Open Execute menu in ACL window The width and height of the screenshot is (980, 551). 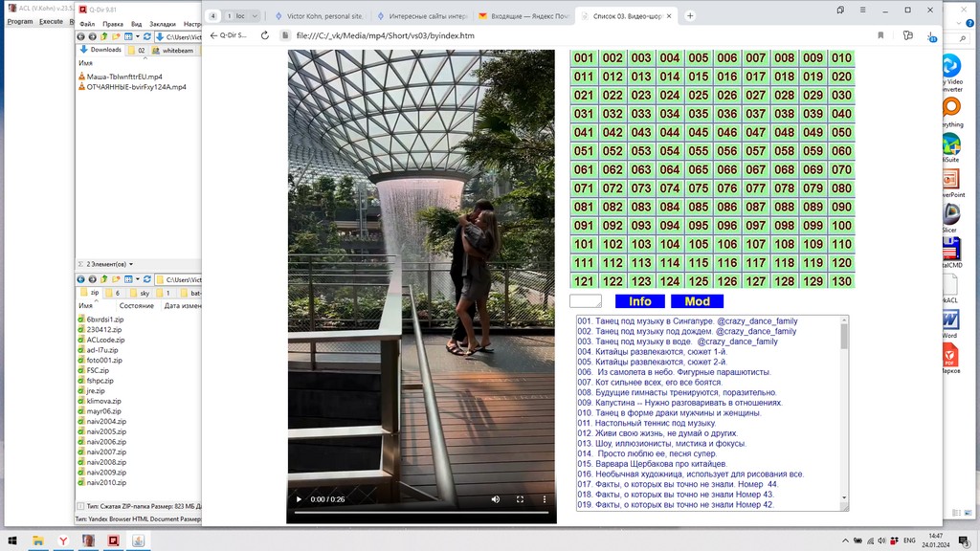pyautogui.click(x=52, y=21)
